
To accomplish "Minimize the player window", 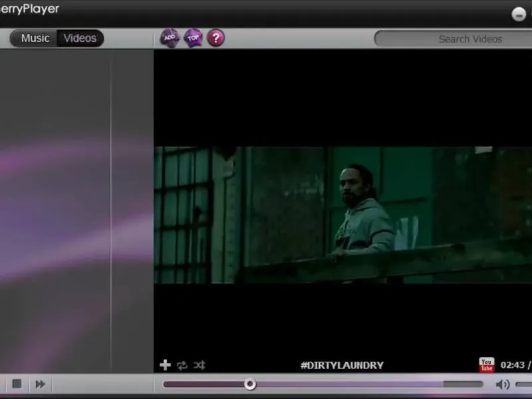I will coord(519,14).
